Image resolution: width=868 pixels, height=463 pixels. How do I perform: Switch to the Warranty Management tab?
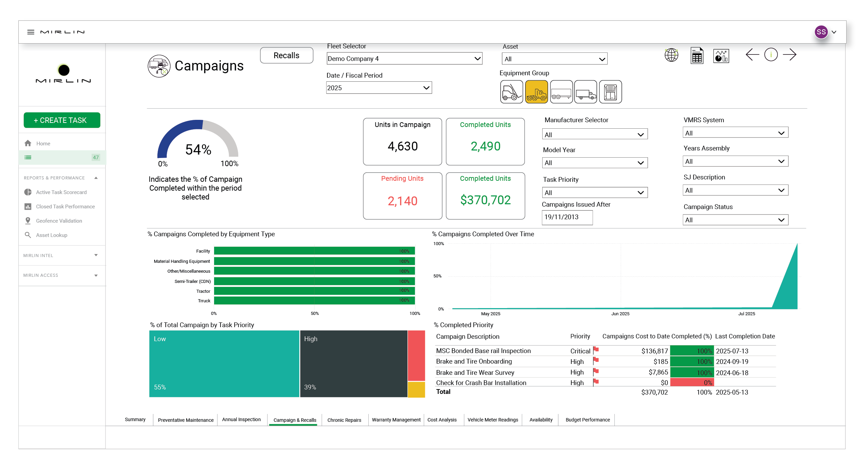(x=396, y=420)
